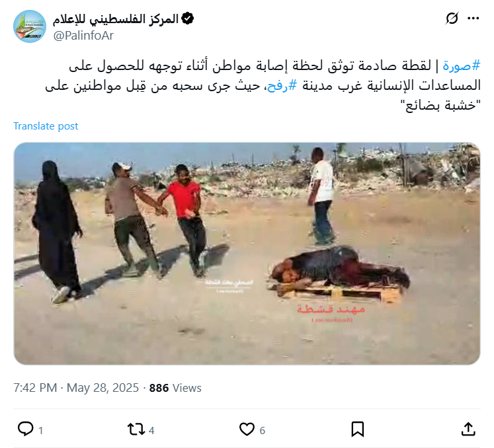Click the Grok explain post icon

click(x=452, y=19)
